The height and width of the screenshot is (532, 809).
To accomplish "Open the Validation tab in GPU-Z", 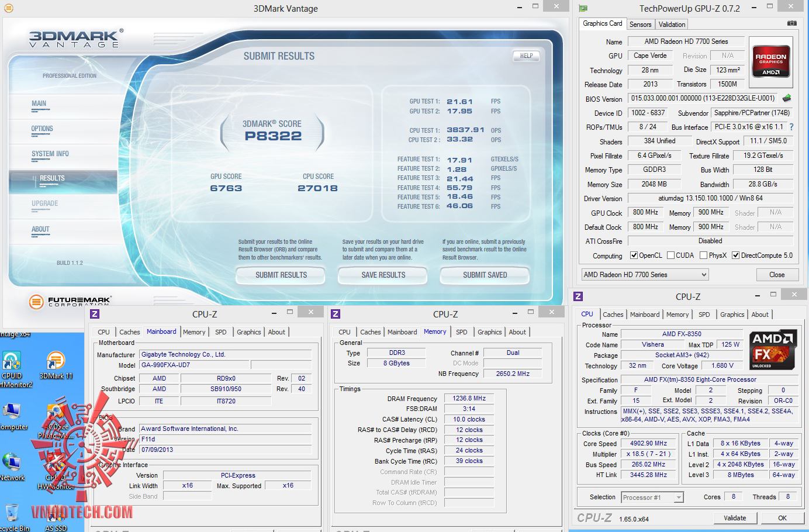I will pos(672,25).
